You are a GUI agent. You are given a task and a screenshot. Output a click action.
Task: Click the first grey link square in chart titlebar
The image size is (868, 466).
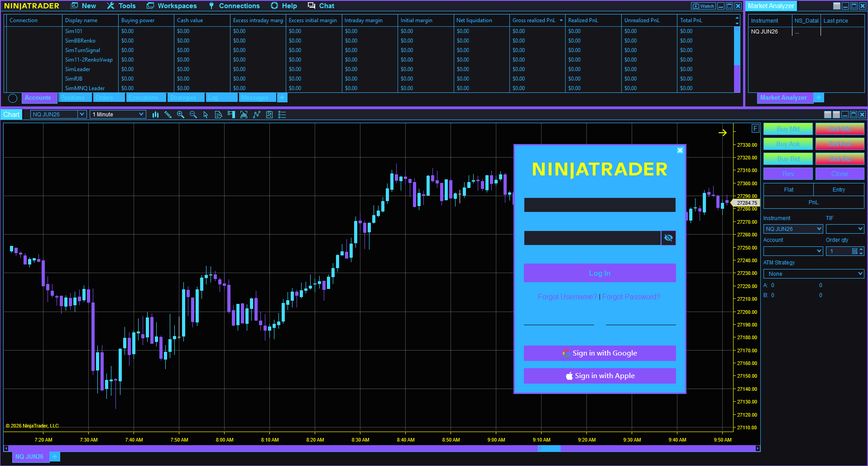coord(828,115)
